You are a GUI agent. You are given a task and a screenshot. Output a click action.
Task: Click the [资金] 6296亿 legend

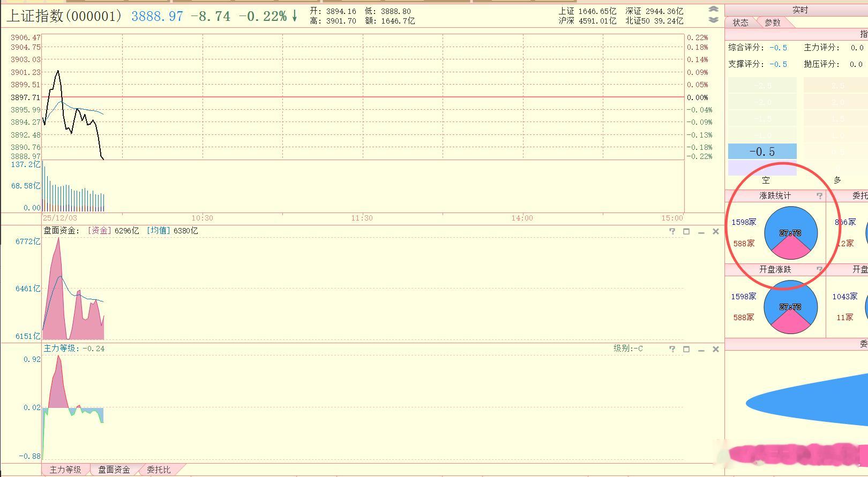click(113, 231)
